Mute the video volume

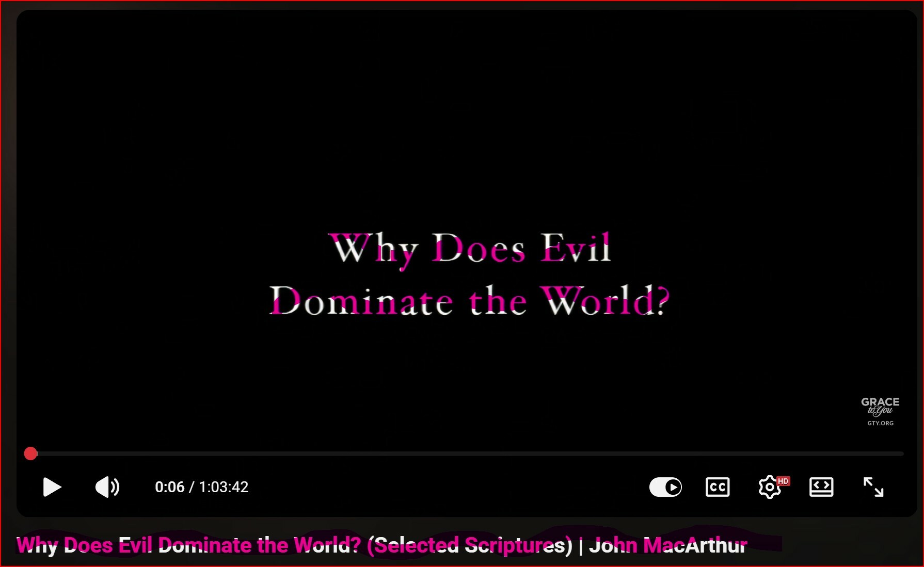[107, 487]
